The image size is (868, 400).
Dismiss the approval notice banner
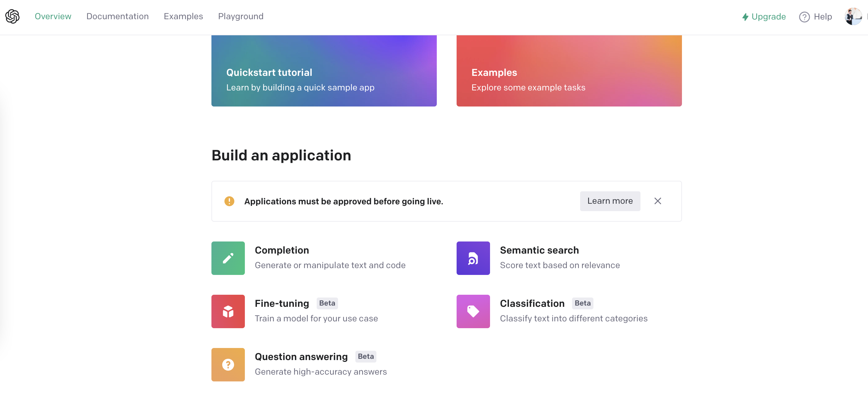pyautogui.click(x=658, y=201)
